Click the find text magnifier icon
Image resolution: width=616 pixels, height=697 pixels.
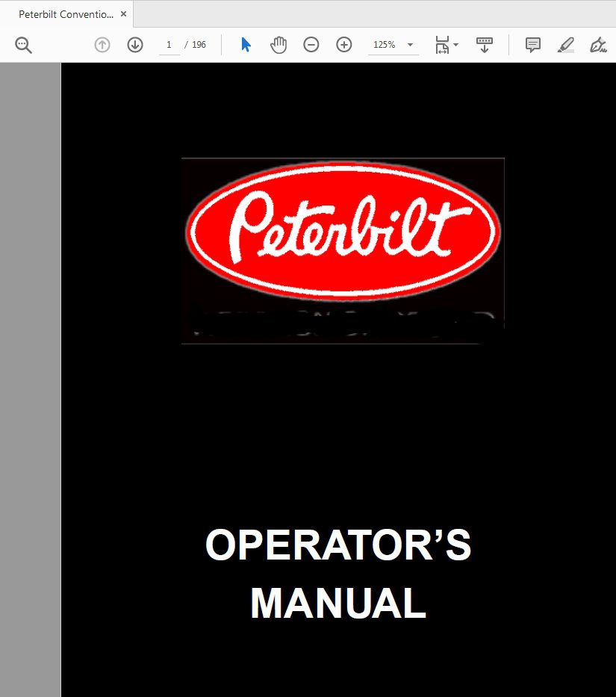(x=23, y=45)
